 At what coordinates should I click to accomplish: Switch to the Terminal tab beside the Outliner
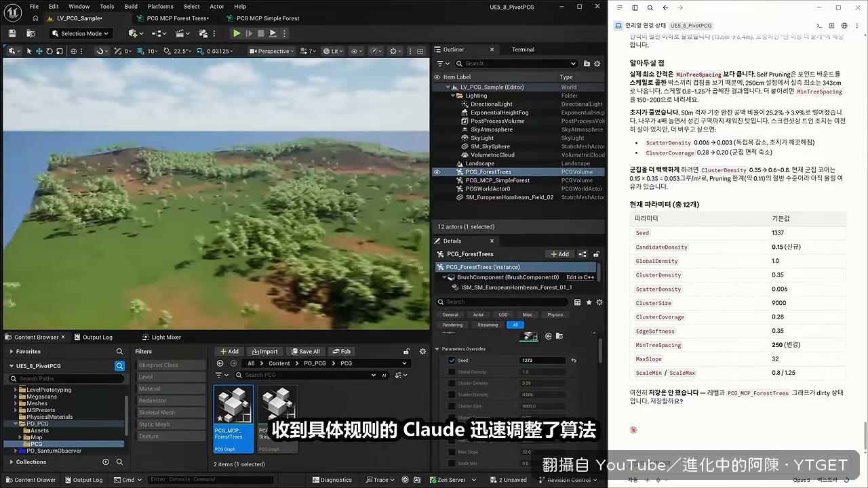point(523,49)
